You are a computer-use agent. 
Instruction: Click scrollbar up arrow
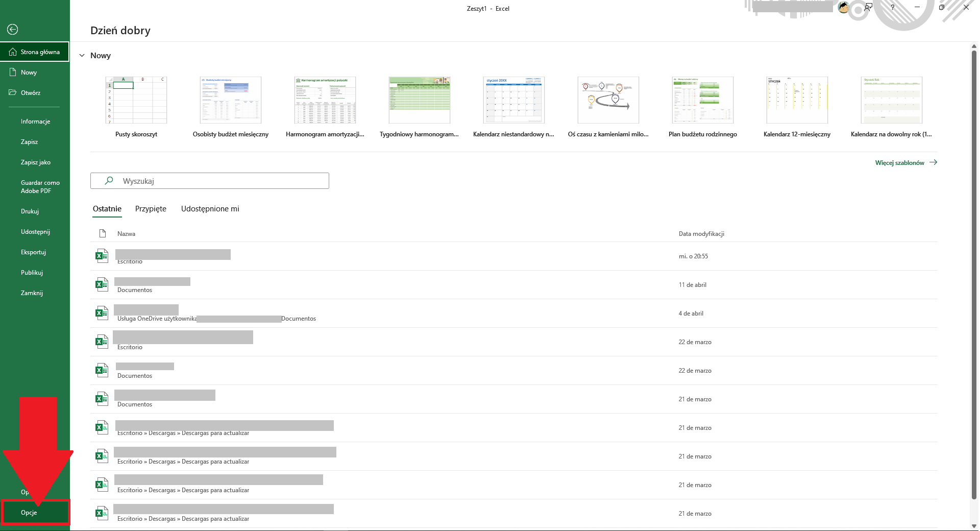(x=974, y=46)
